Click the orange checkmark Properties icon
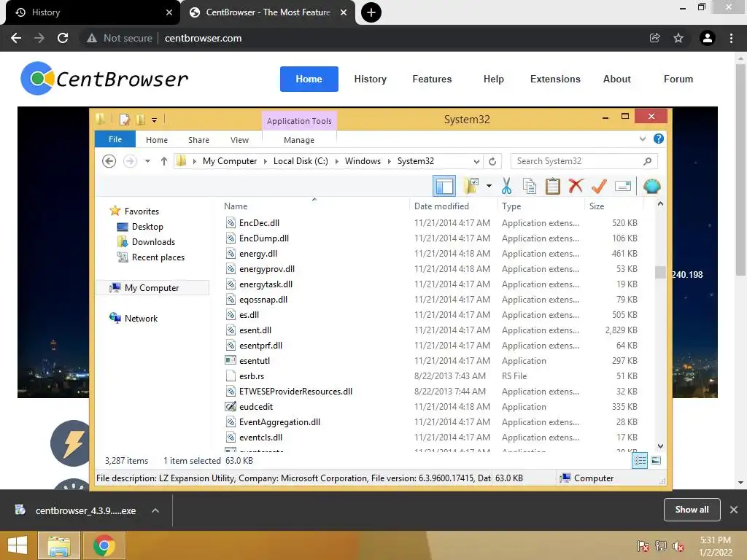Viewport: 747px width, 560px height. point(599,186)
